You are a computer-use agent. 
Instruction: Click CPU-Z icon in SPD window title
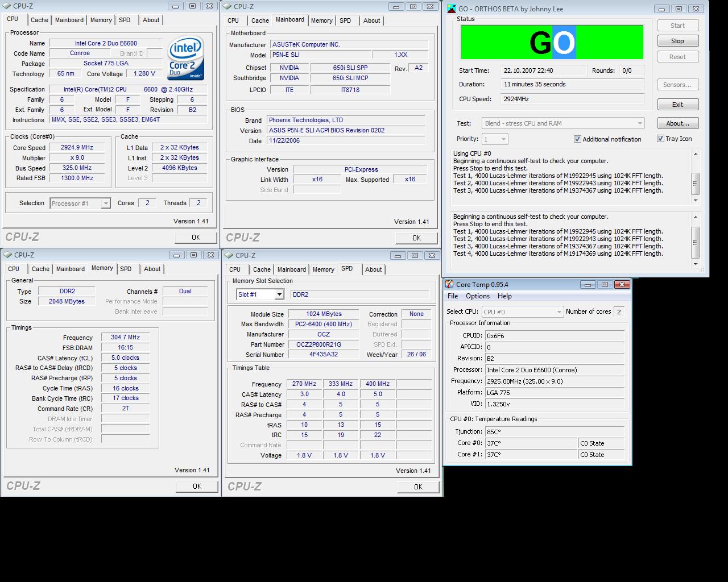pos(229,255)
